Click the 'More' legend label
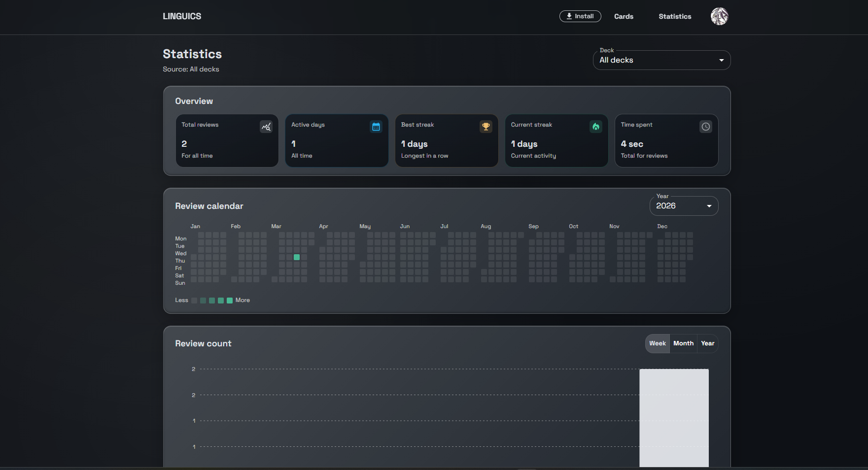Image resolution: width=868 pixels, height=470 pixels. (243, 301)
